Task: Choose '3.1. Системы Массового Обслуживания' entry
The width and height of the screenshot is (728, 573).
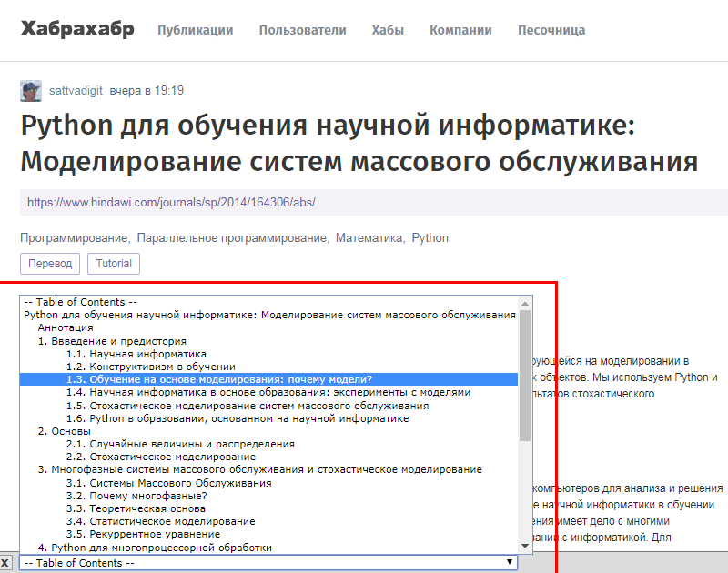Action: [268, 483]
